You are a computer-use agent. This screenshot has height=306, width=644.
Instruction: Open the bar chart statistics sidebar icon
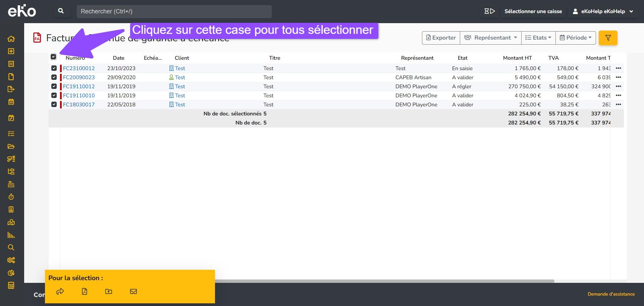[11, 235]
